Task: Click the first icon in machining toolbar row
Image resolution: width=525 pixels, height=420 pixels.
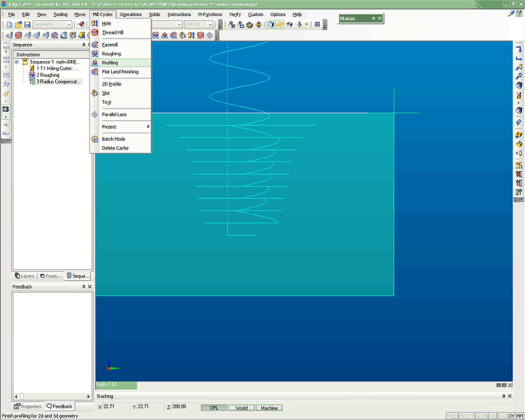Action: pos(9,35)
